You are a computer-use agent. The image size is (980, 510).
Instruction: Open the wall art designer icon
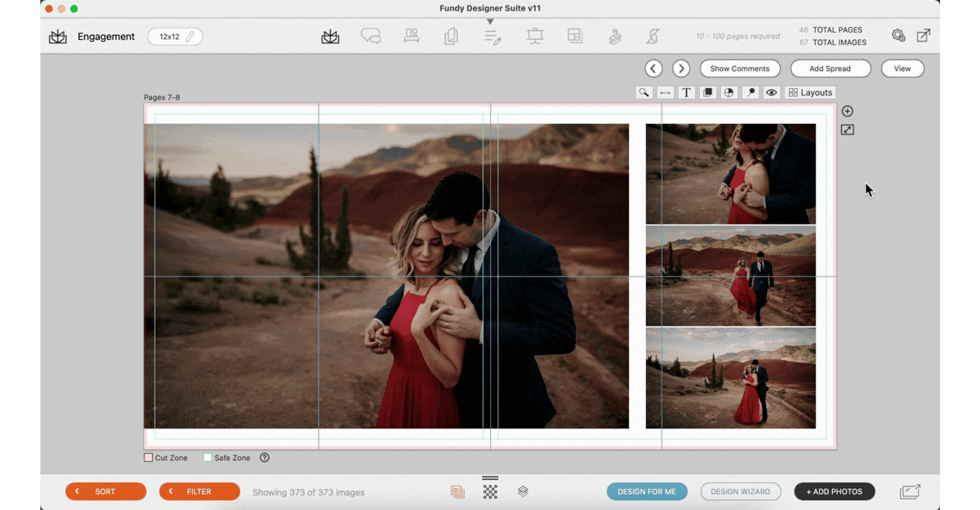(412, 37)
